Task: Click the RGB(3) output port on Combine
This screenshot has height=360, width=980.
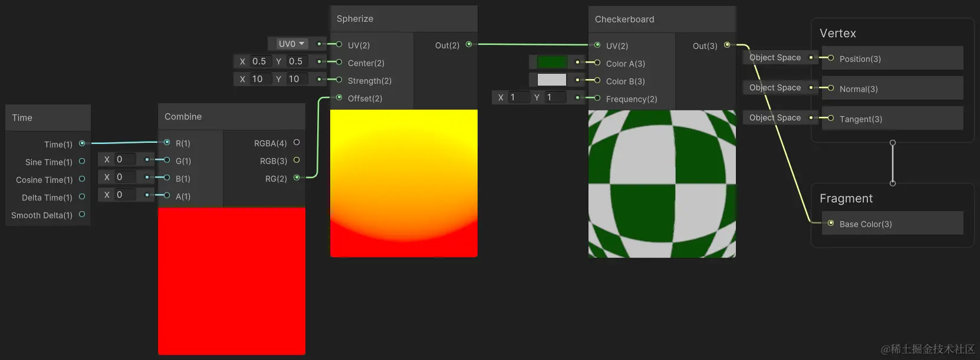Action: click(x=297, y=160)
